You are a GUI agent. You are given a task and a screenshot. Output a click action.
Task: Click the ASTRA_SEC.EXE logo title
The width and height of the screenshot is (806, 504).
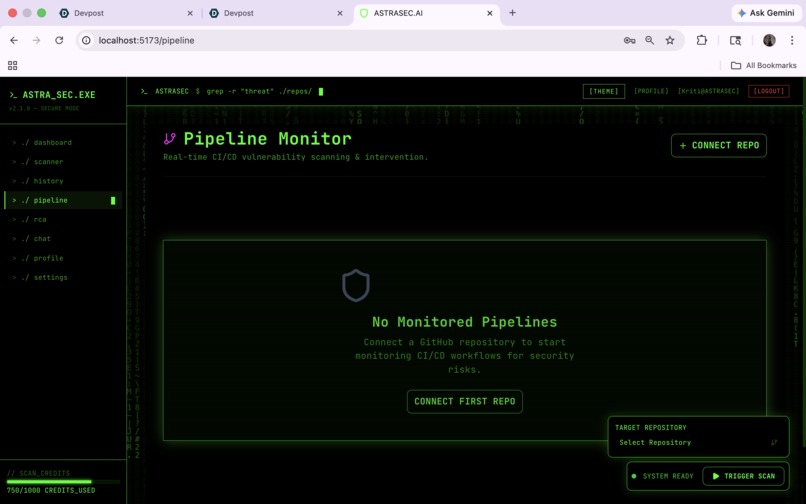52,95
